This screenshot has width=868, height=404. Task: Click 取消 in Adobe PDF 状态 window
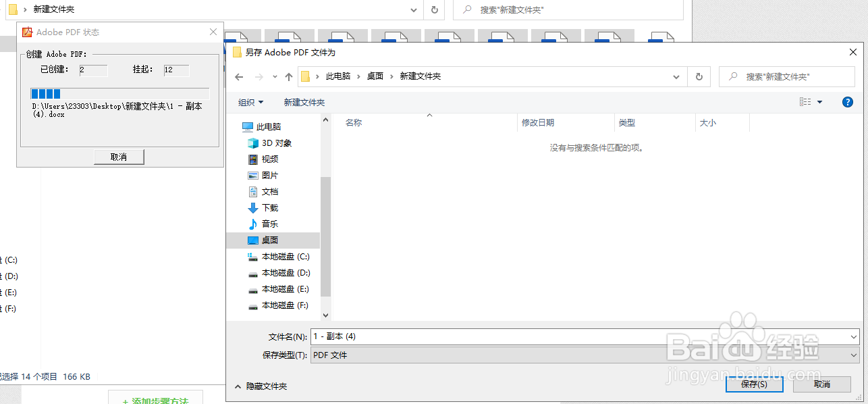click(x=119, y=157)
